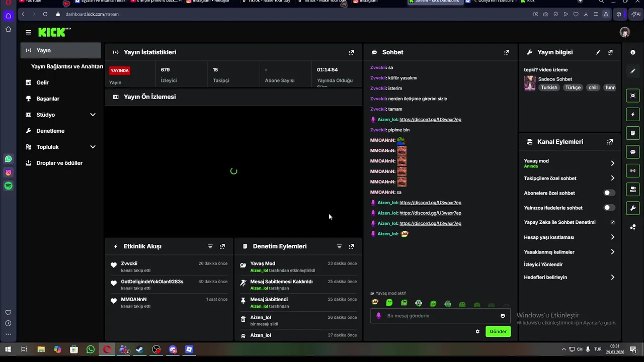Screen dimensions: 644x362
Task: Enable Abonelere özel sohbet switch
Action: coord(609,193)
